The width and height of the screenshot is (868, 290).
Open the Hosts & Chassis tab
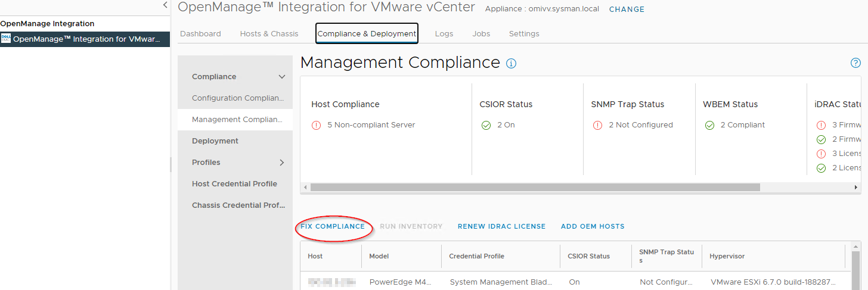coord(269,34)
